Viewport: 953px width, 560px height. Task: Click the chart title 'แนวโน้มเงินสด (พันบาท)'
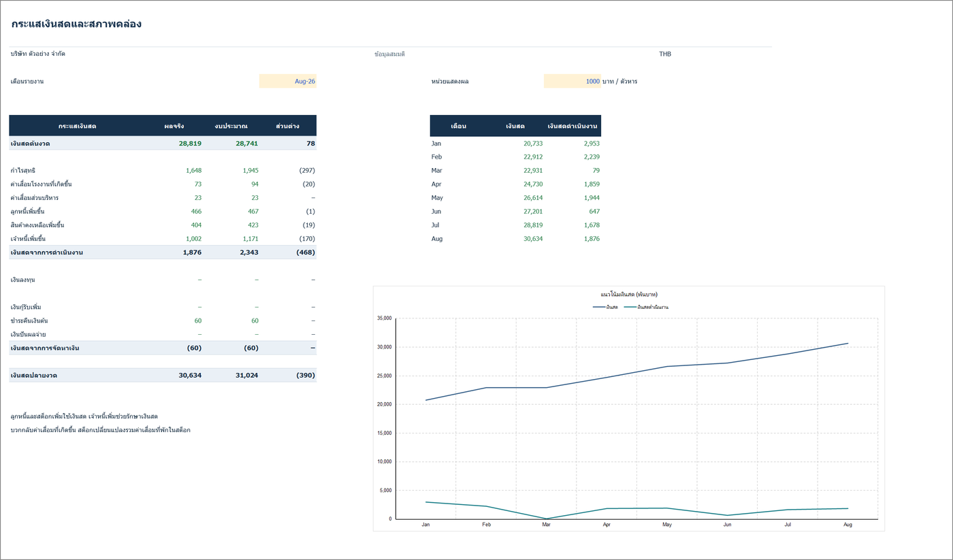pos(629,295)
